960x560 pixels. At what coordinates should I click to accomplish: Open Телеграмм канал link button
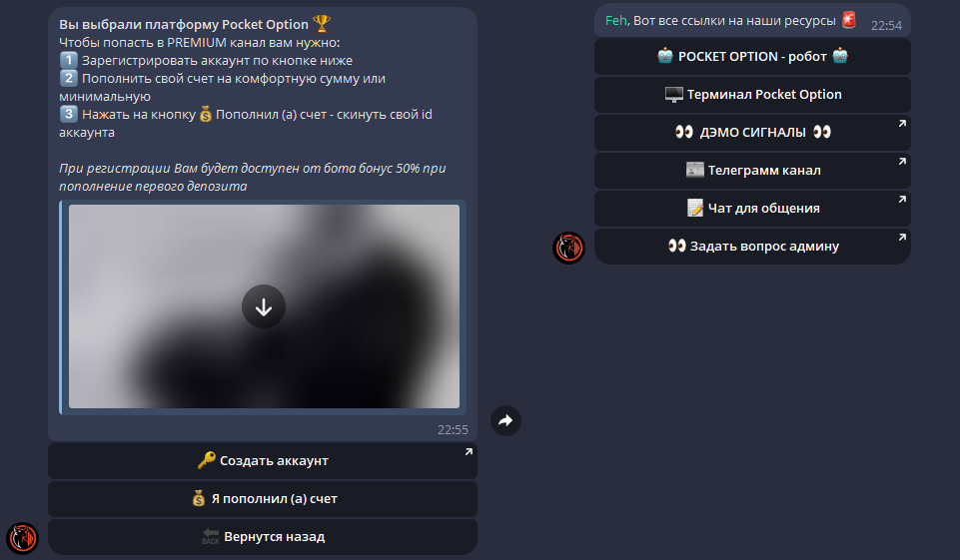click(x=752, y=171)
